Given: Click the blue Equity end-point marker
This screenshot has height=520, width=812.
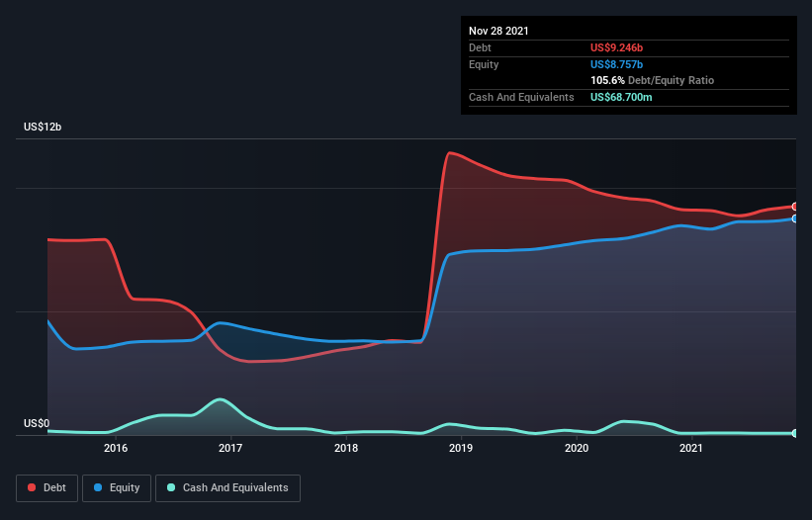Looking at the screenshot, I should tap(795, 218).
